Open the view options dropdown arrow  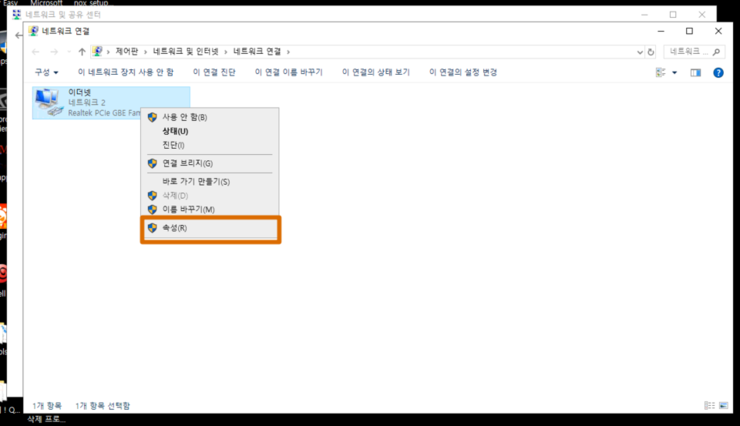point(674,73)
